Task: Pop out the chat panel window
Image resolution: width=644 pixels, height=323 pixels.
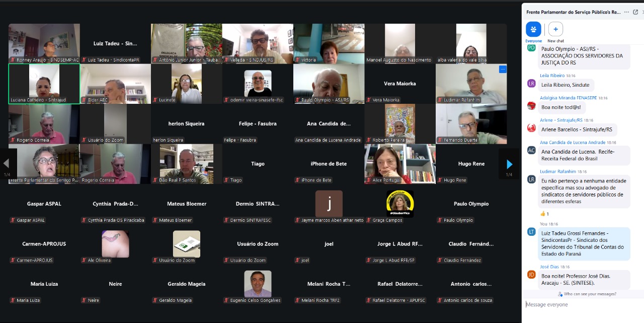Action: click(x=635, y=12)
